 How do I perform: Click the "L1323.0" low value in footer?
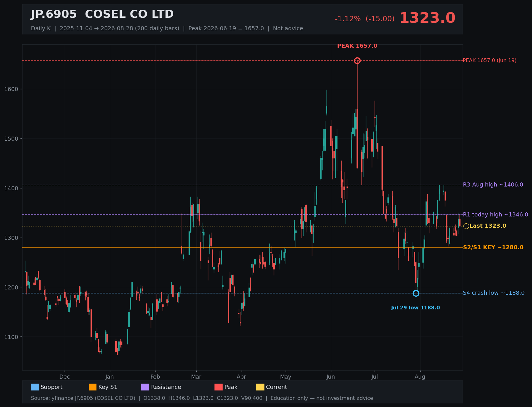[203, 398]
